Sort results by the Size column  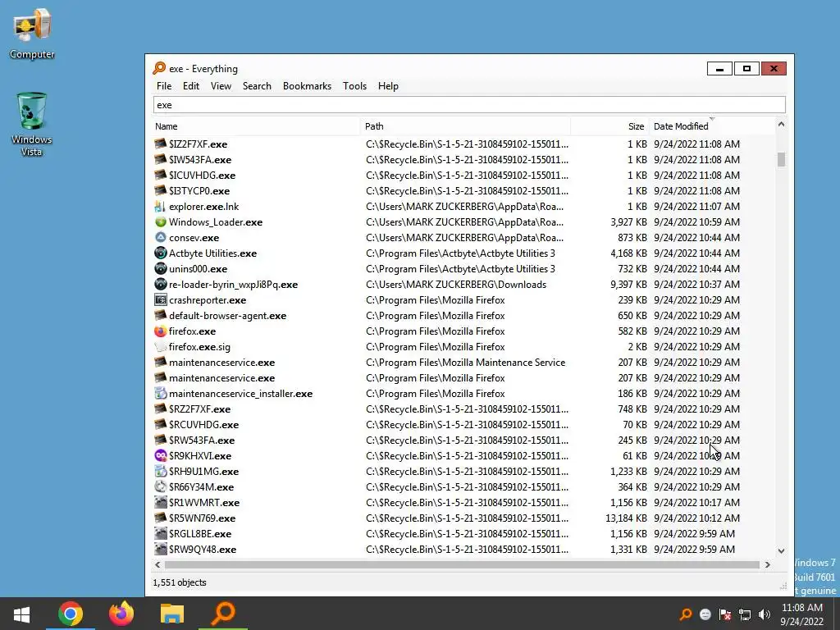tap(610, 126)
